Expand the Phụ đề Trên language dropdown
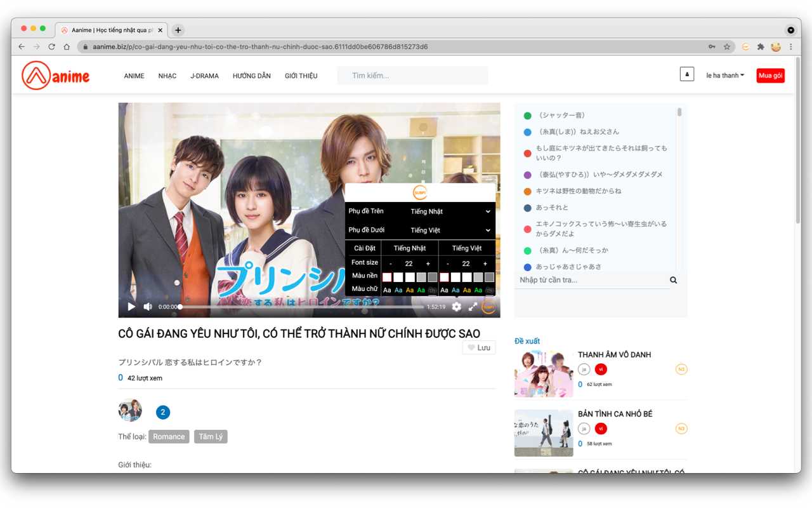 pyautogui.click(x=450, y=211)
